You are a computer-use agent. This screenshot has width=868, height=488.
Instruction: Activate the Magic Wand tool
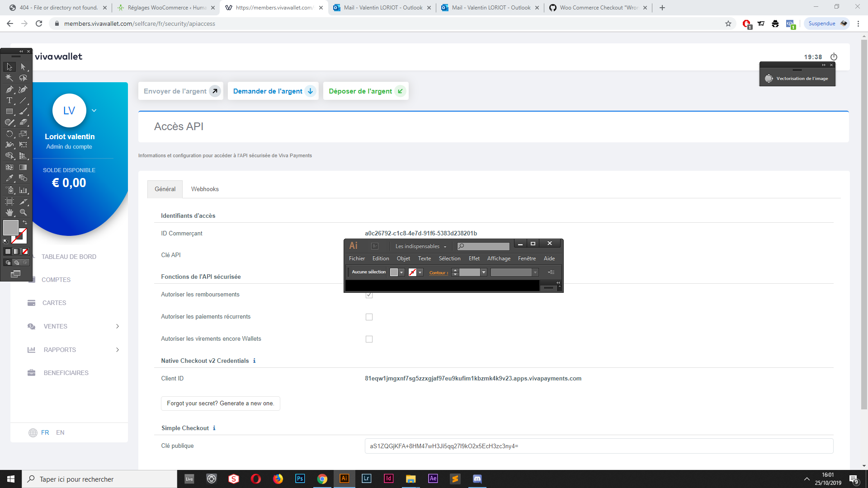pyautogui.click(x=9, y=78)
